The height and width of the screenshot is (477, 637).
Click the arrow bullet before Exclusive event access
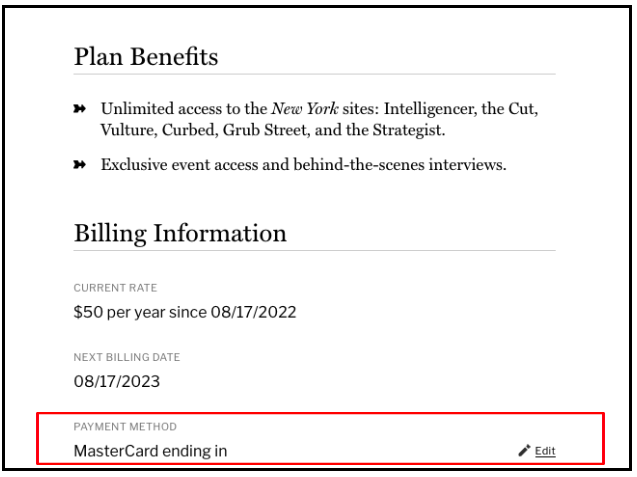[80, 165]
